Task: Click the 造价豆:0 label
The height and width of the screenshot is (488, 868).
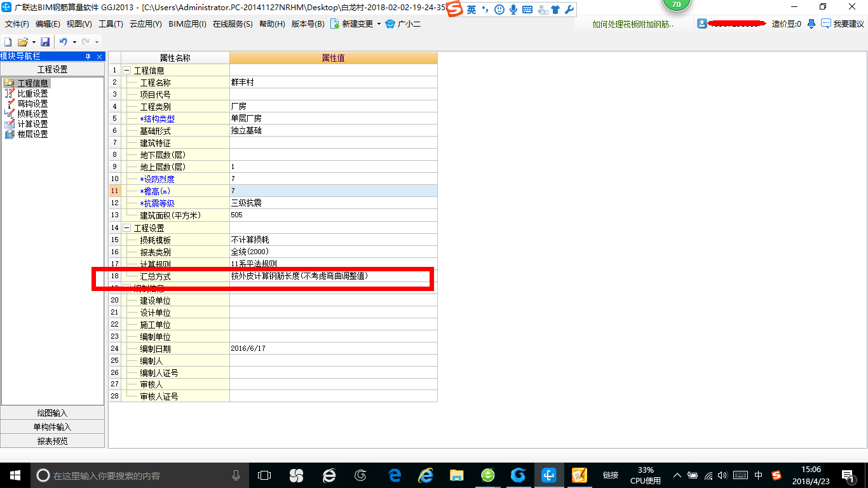Action: [787, 24]
